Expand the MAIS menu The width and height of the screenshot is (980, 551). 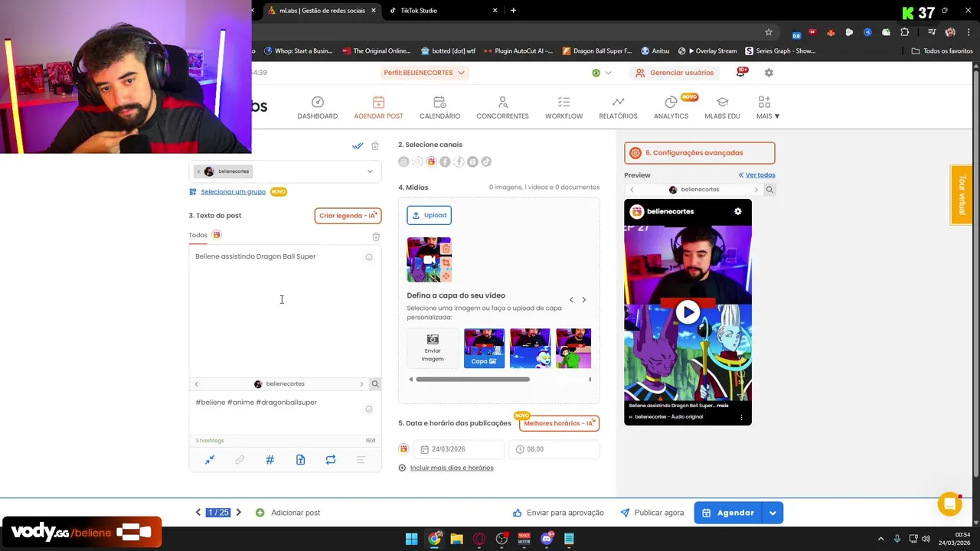[x=767, y=108]
